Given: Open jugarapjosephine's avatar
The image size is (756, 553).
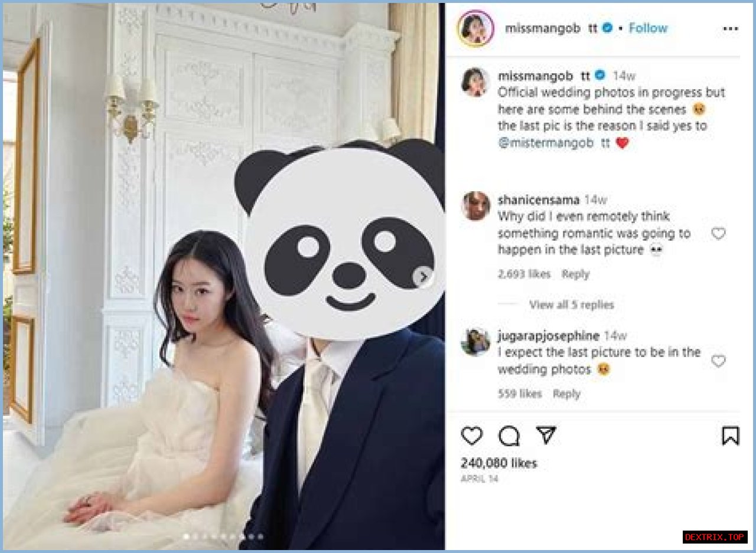Looking at the screenshot, I should pyautogui.click(x=475, y=342).
